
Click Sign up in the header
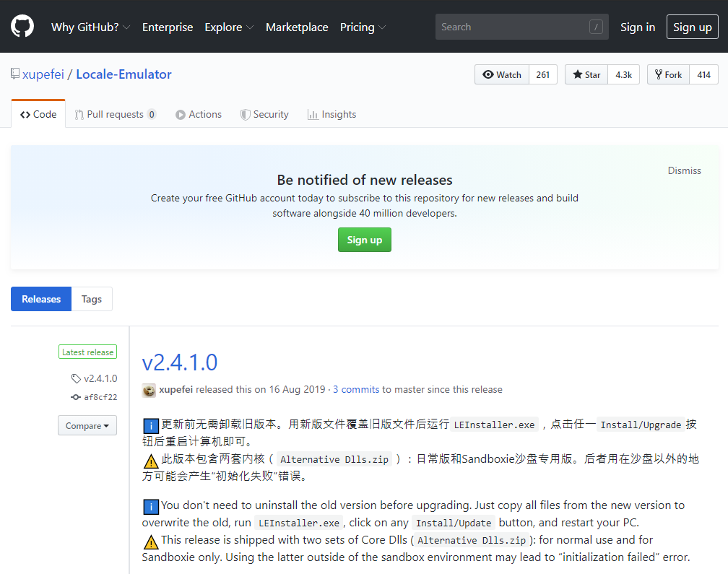692,27
